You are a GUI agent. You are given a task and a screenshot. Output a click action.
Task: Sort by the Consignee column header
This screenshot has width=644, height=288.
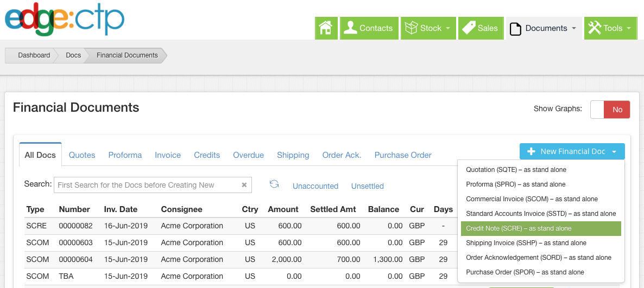pyautogui.click(x=181, y=210)
